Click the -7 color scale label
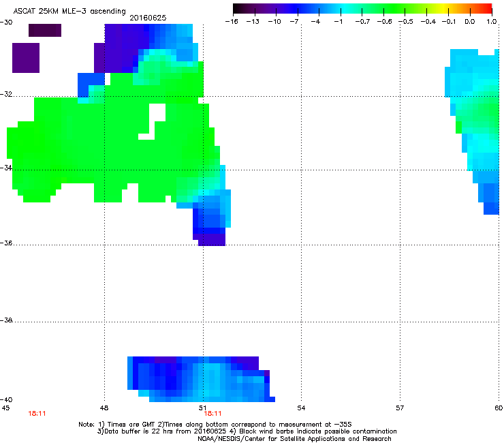 [x=294, y=22]
